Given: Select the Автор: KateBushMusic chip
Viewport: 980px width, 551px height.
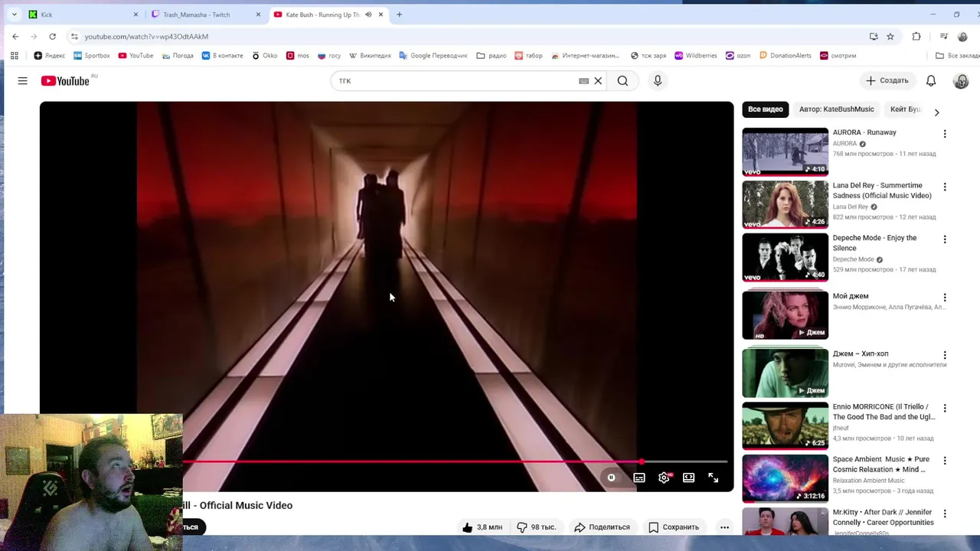Looking at the screenshot, I should [x=836, y=109].
